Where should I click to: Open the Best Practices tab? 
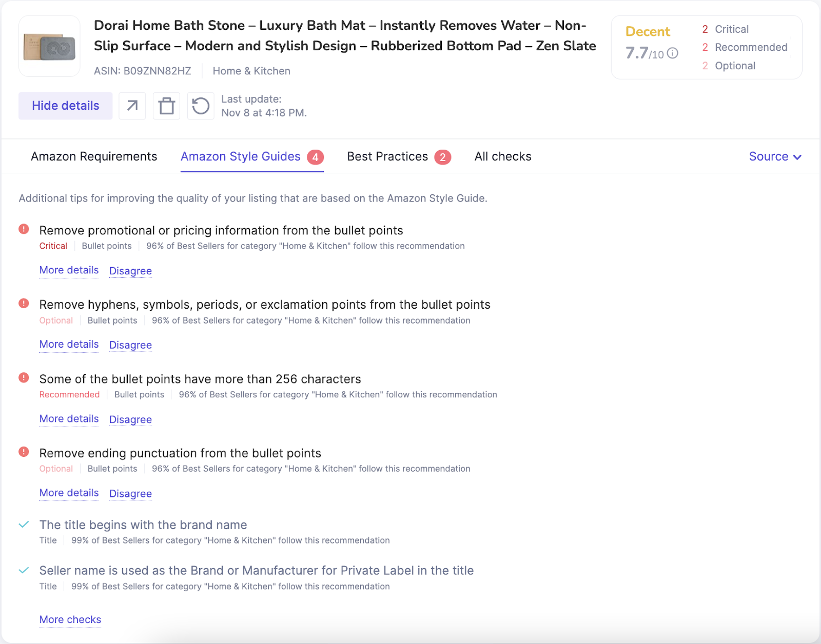tap(387, 156)
